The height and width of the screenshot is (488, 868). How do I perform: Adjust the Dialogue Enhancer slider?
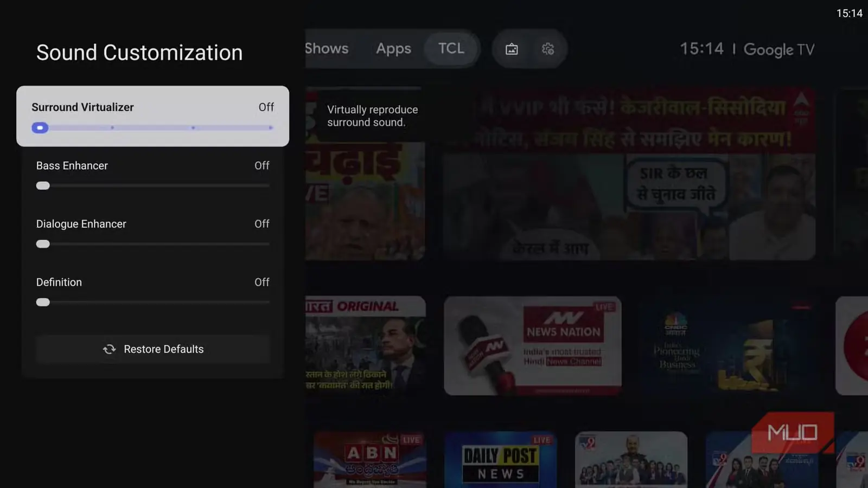[152, 244]
